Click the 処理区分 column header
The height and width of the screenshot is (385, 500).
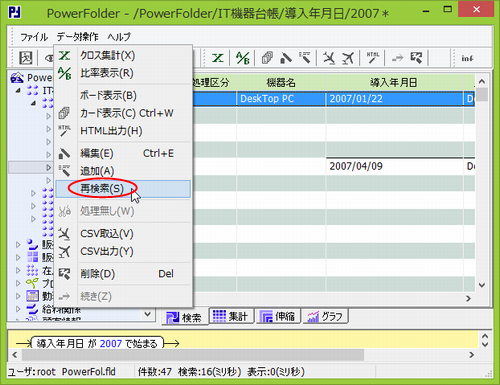coord(215,82)
